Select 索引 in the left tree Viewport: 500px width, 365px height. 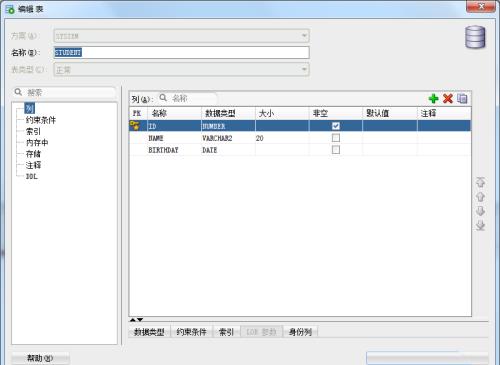(x=33, y=131)
